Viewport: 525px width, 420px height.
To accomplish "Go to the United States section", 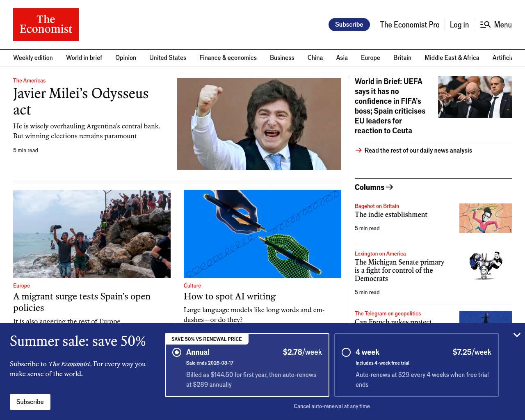I will [x=168, y=58].
